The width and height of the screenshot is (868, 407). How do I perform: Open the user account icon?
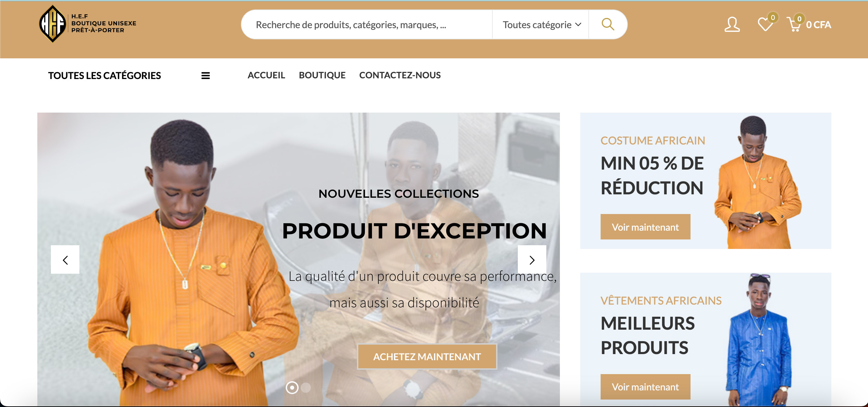point(732,24)
